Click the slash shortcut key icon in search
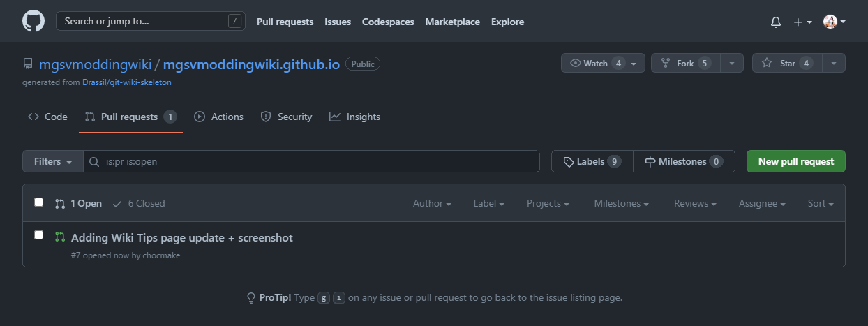Viewport: 868px width, 326px height. click(x=234, y=21)
